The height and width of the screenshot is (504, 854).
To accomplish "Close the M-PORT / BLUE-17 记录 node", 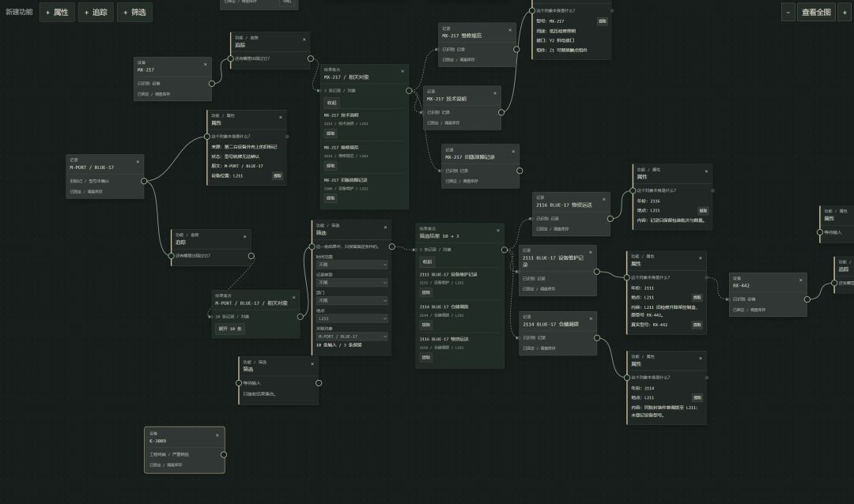I will coord(138,162).
